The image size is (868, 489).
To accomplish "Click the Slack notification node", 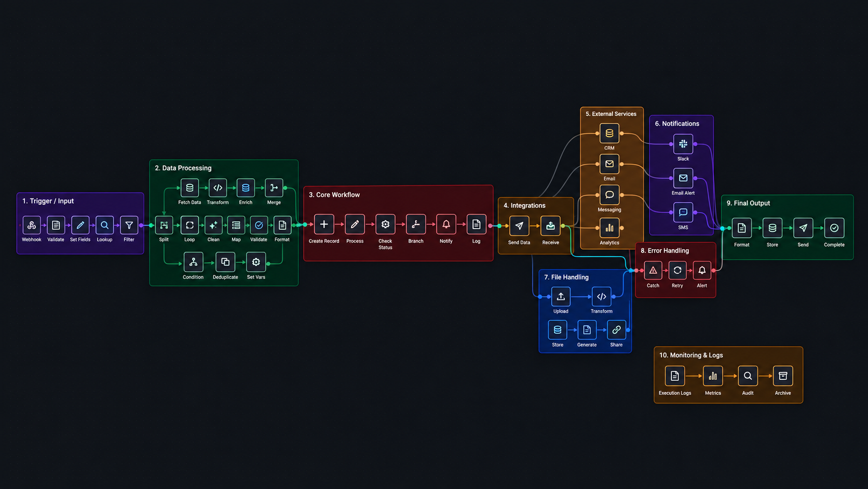I will (x=683, y=144).
